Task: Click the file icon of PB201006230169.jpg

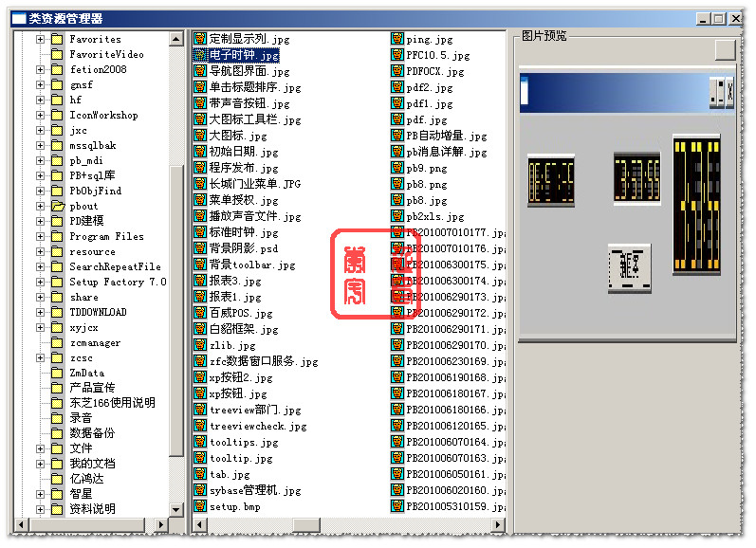Action: pos(397,361)
